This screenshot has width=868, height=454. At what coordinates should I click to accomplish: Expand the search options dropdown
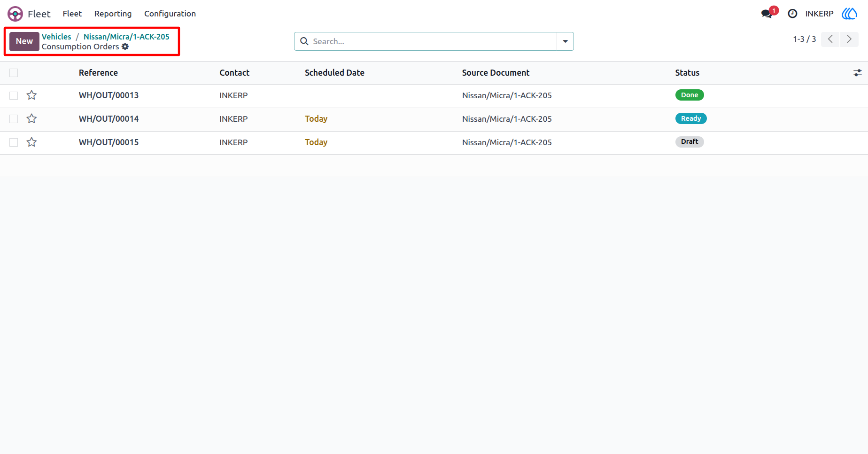pos(565,41)
